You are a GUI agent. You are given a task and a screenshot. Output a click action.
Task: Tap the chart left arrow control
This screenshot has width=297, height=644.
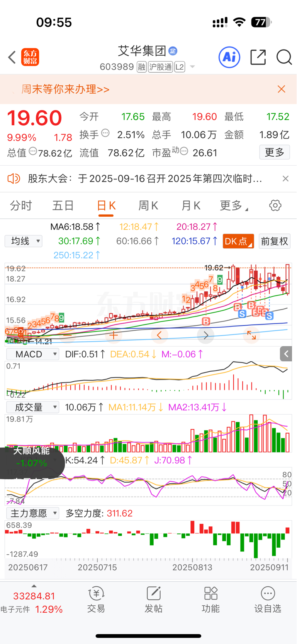click(160, 335)
